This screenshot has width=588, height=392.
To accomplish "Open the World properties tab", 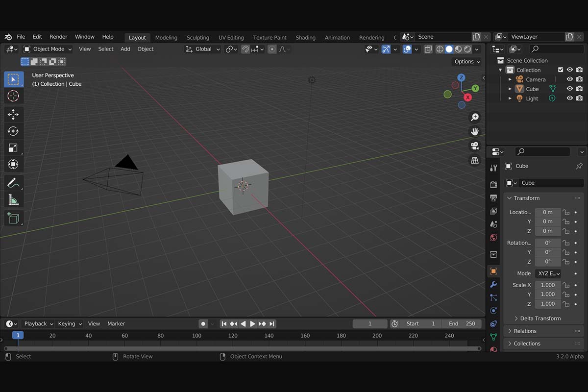I will point(493,238).
